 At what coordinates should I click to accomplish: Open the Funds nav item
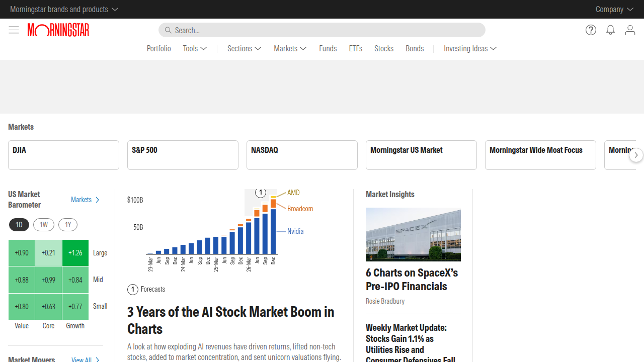tap(328, 48)
